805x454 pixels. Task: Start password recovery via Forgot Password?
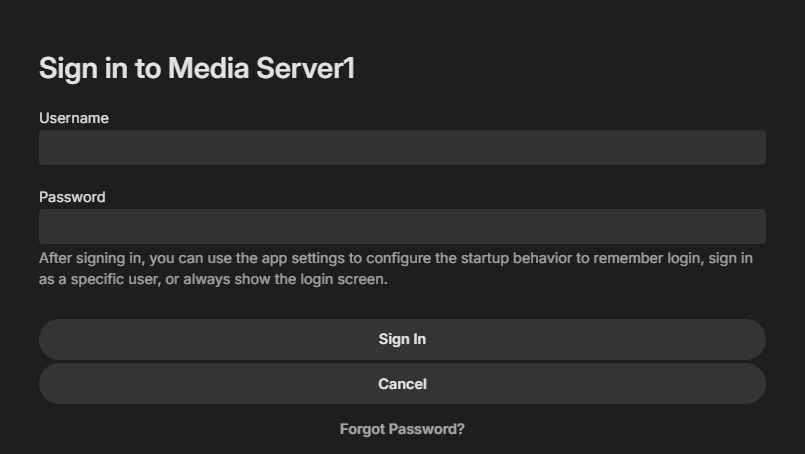point(402,429)
